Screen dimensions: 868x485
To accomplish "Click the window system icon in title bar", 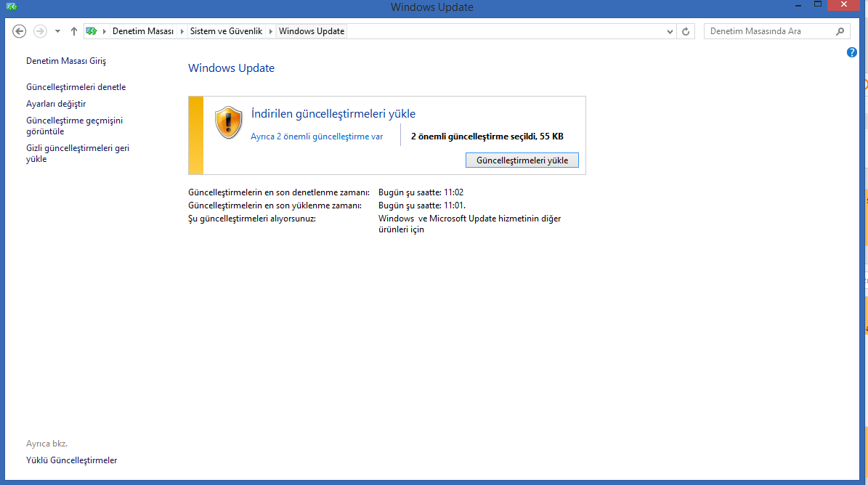I will pyautogui.click(x=12, y=7).
